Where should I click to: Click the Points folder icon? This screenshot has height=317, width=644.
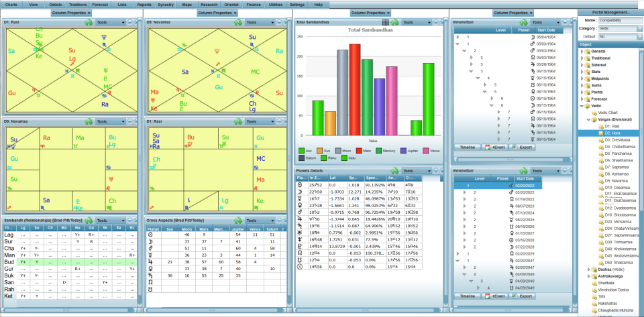[x=588, y=92]
